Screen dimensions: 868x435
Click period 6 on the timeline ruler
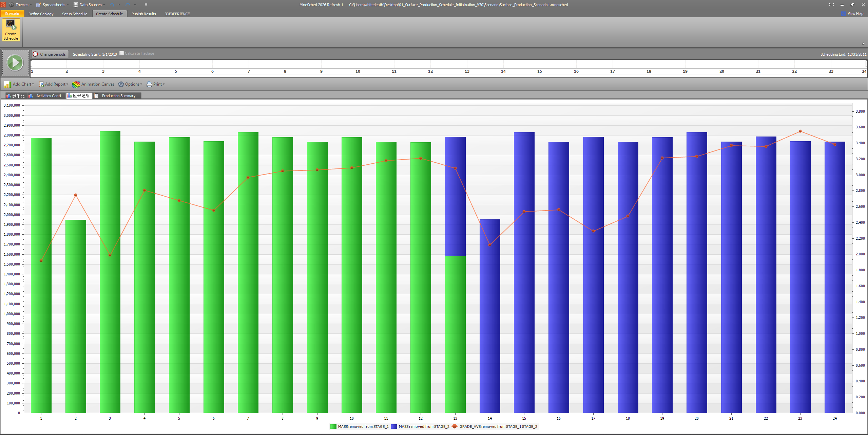(213, 71)
